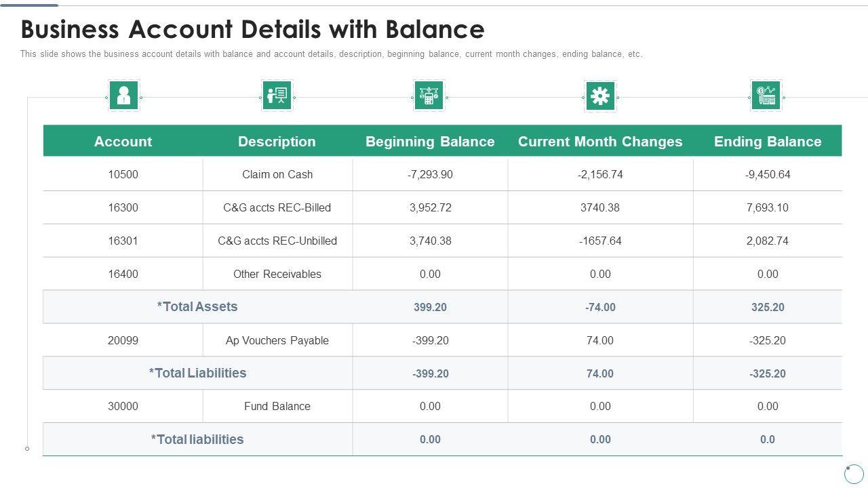Select the Claim on Cash description cell

277,174
